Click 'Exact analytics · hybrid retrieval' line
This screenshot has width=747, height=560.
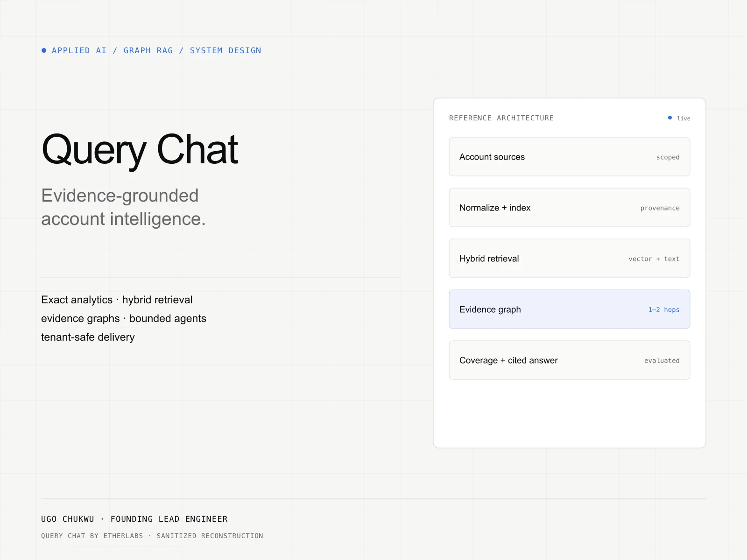click(x=117, y=300)
